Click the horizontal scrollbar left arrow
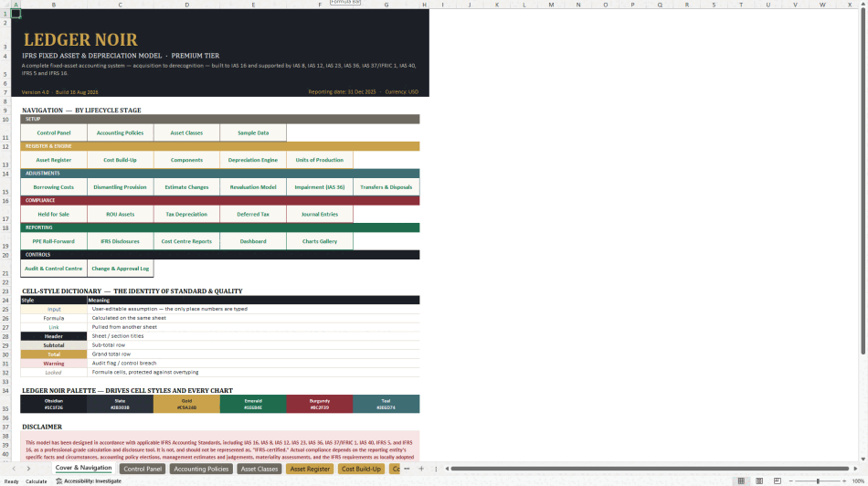 [x=447, y=469]
